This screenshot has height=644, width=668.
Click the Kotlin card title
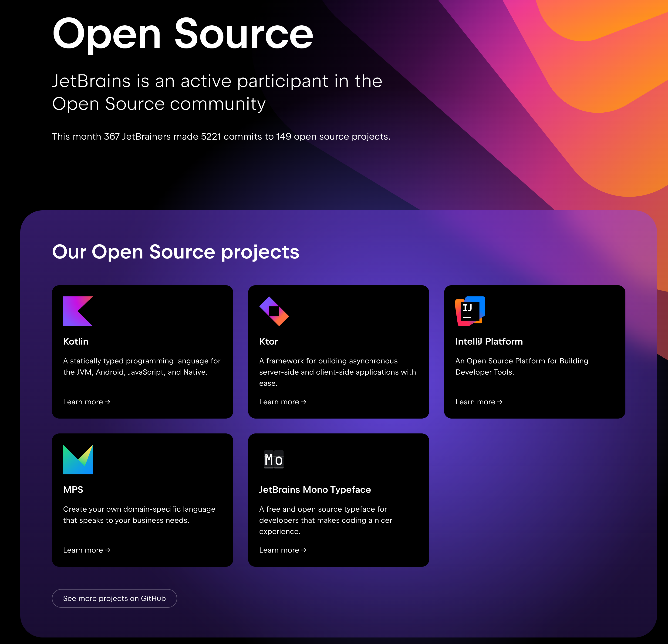(76, 341)
